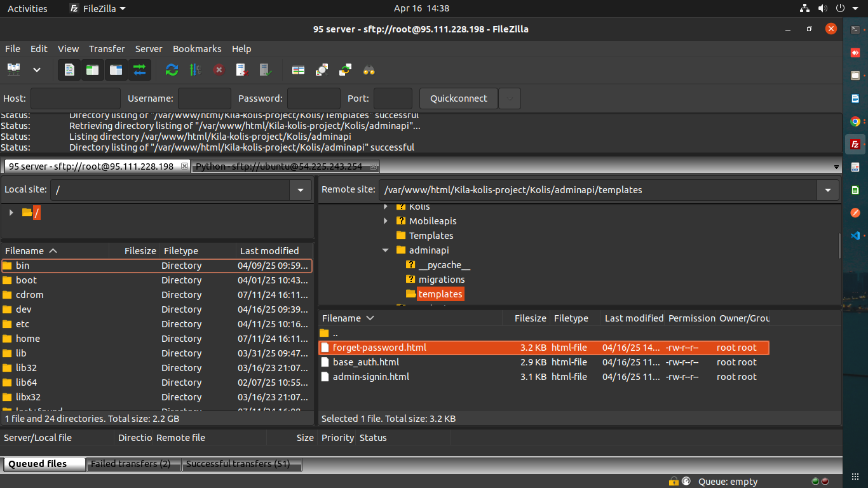Toggle directory comparison icon
The image size is (868, 488).
[322, 69]
